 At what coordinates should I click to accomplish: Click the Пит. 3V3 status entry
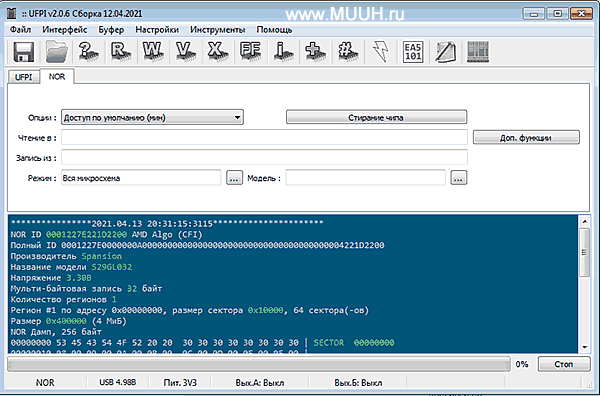180,383
